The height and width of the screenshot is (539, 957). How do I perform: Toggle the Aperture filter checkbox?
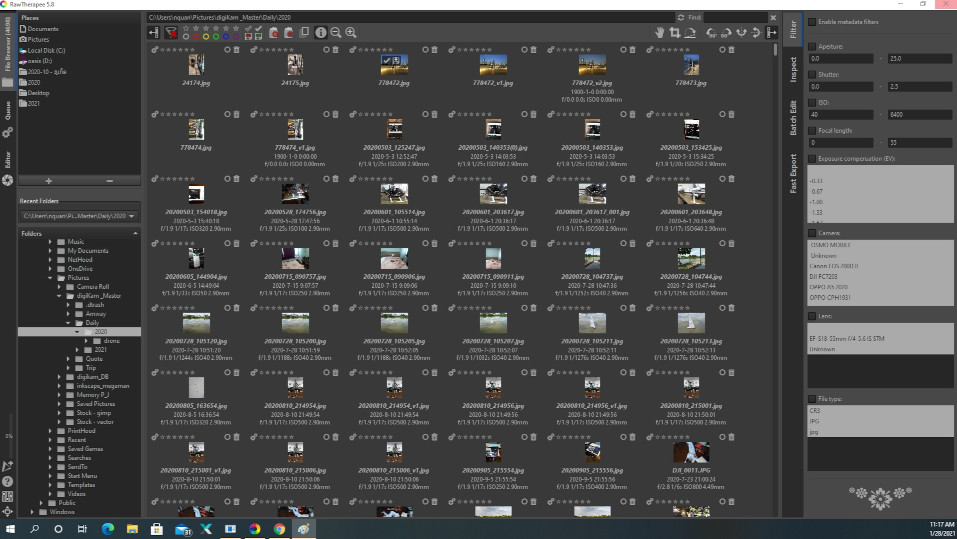811,46
